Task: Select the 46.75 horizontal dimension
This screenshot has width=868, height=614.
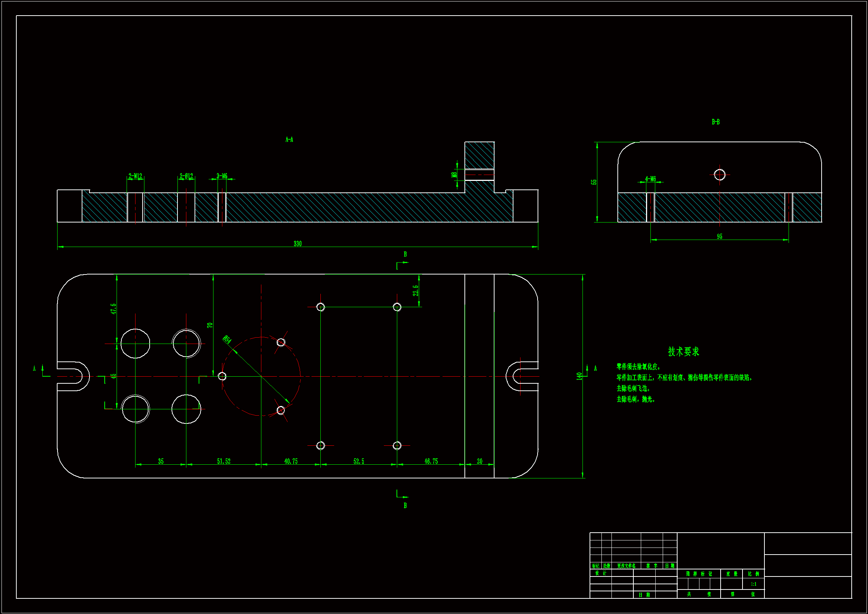Action: [431, 461]
